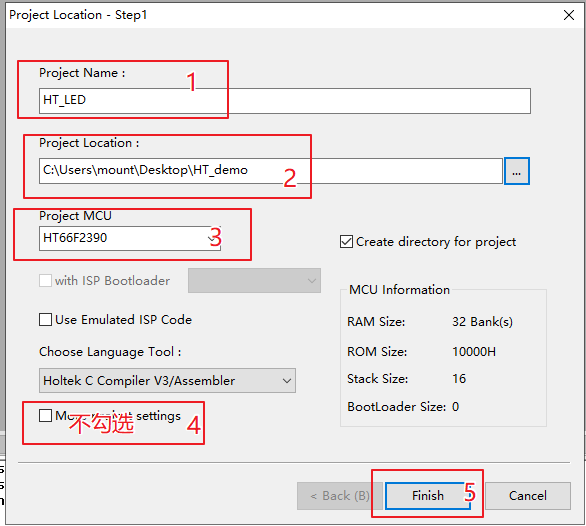Tick the More project settings checkbox
Screen dimensions: 586x526
pyautogui.click(x=46, y=415)
